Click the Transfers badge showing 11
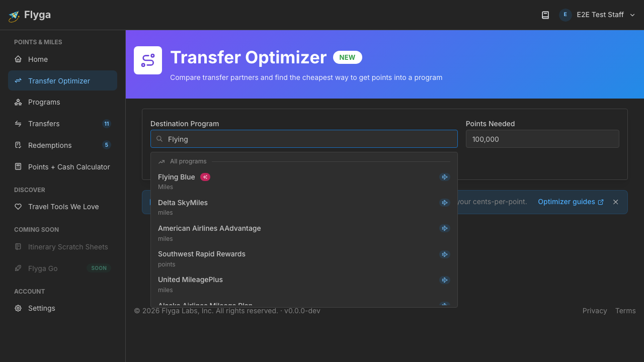This screenshot has height=362, width=644. tap(107, 124)
